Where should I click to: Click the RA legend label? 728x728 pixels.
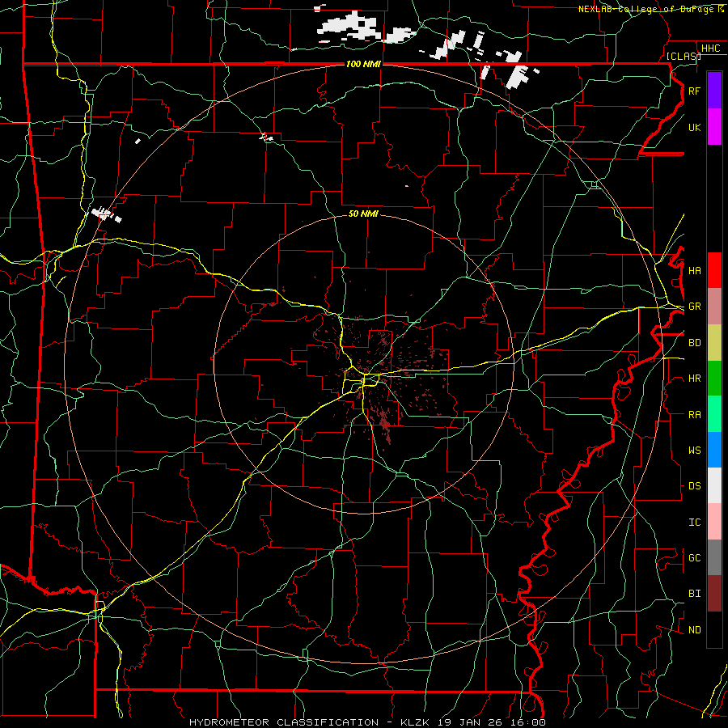pos(694,415)
